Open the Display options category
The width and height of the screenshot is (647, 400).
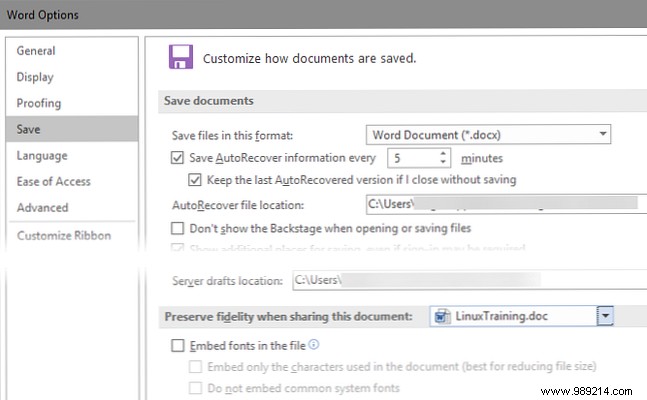[35, 77]
